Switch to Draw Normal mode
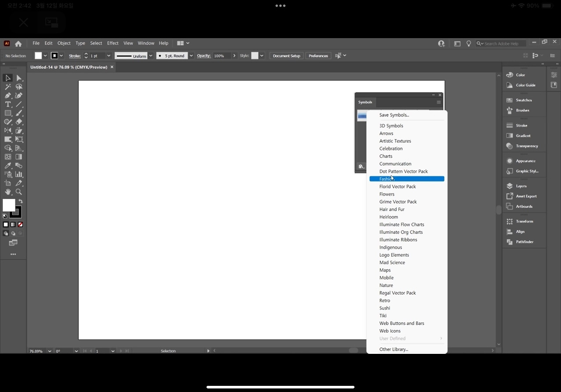The height and width of the screenshot is (392, 561). coord(6,234)
